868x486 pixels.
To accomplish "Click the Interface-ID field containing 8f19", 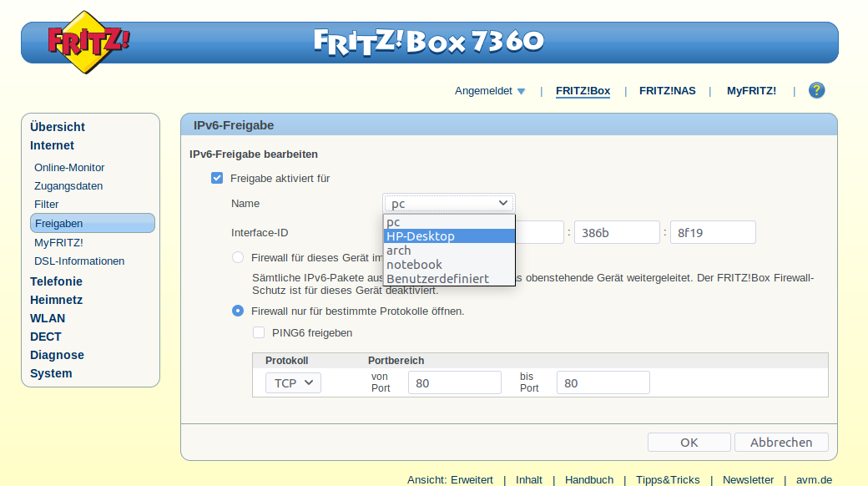I will pos(713,233).
